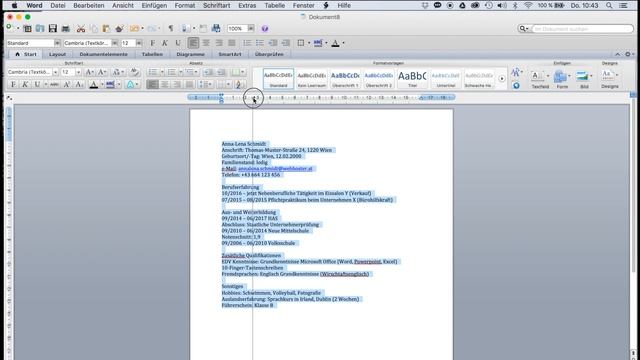Switch to the Dokumentelemente tab
640x360 pixels.
[x=103, y=54]
